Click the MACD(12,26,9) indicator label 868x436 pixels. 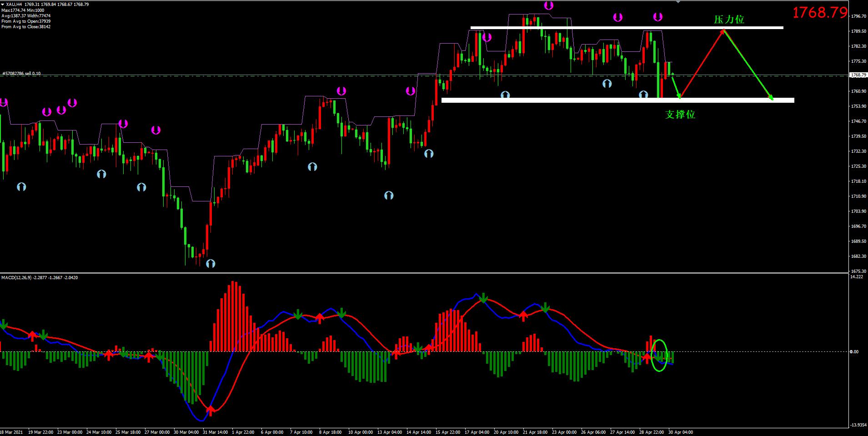(39, 277)
